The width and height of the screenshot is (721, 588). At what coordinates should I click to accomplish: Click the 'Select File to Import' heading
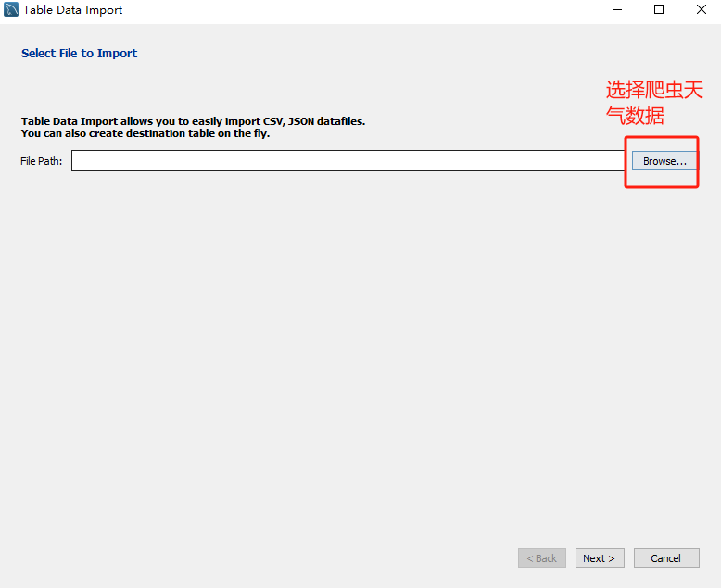[x=79, y=54]
